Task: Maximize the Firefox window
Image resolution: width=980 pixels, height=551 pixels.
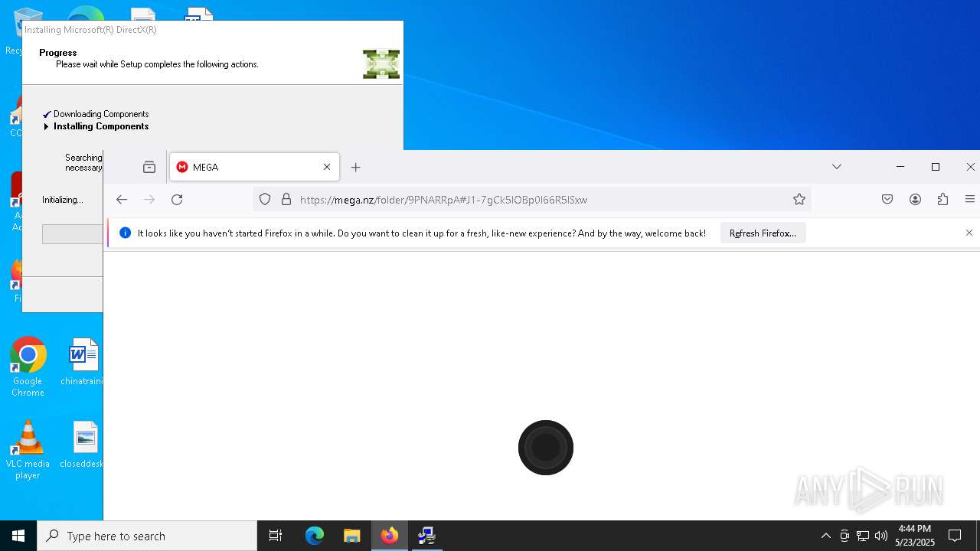Action: tap(936, 167)
